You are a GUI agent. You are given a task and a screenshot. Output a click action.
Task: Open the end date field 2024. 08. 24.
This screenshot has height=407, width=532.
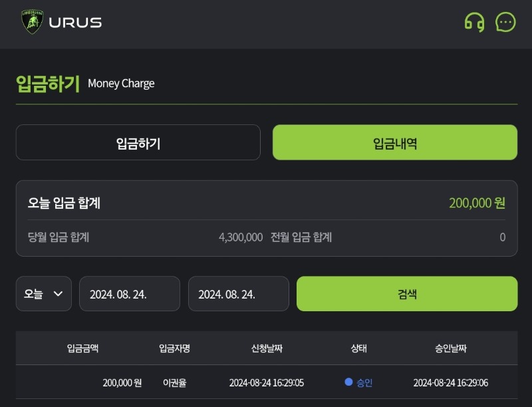coord(239,294)
